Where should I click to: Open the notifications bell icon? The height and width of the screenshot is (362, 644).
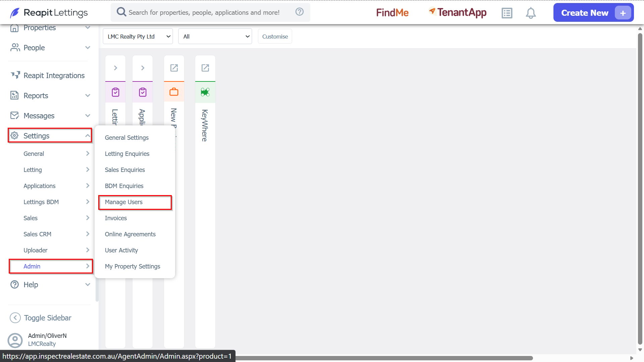(x=531, y=13)
